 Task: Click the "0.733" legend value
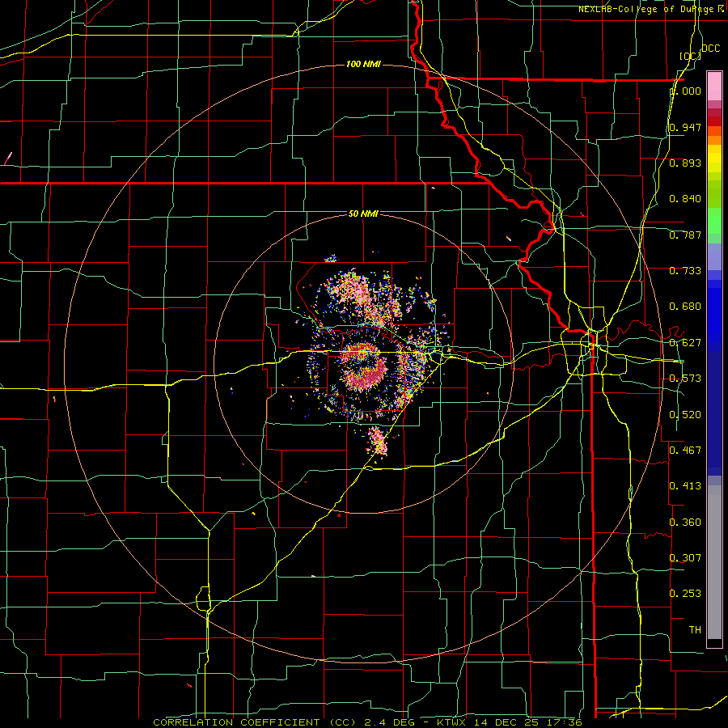(x=685, y=271)
